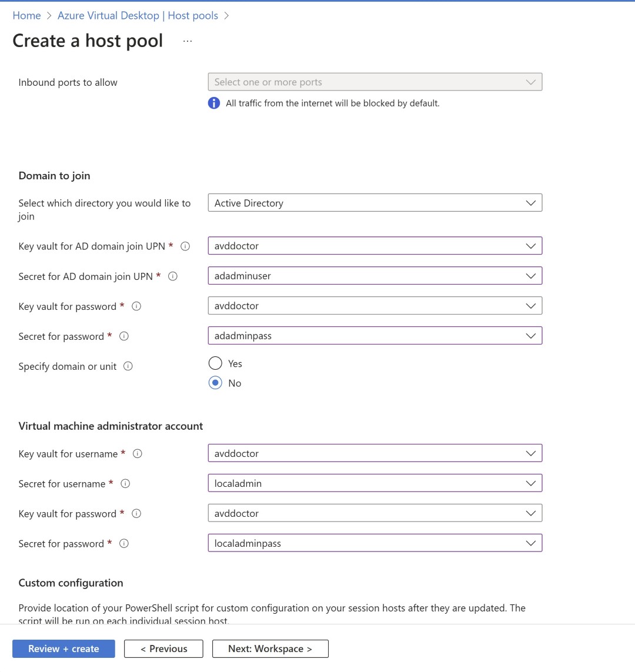This screenshot has height=672, width=635.
Task: Click blue info icon before All traffic blocked message
Action: tap(214, 103)
